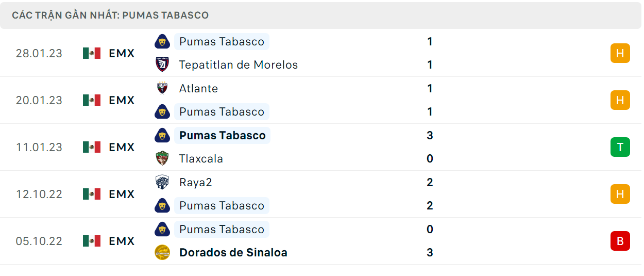Image resolution: width=644 pixels, height=276 pixels.
Task: Click the 12.10.22 match date
Action: click(x=39, y=194)
